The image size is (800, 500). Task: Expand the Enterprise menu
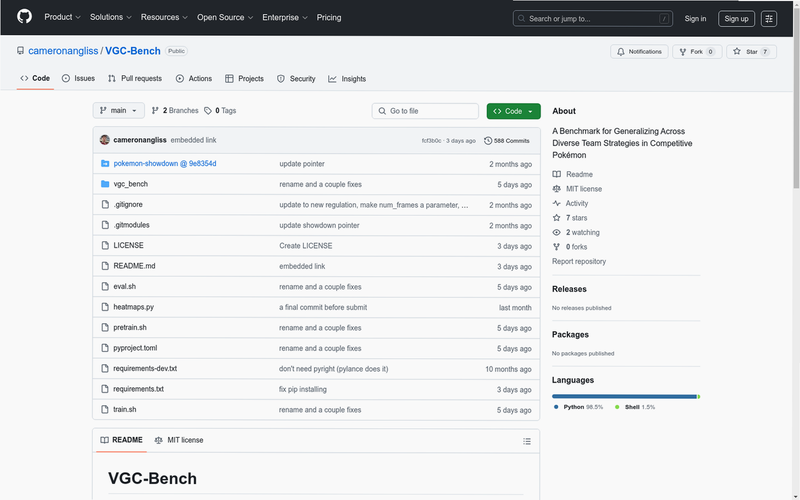(x=285, y=17)
